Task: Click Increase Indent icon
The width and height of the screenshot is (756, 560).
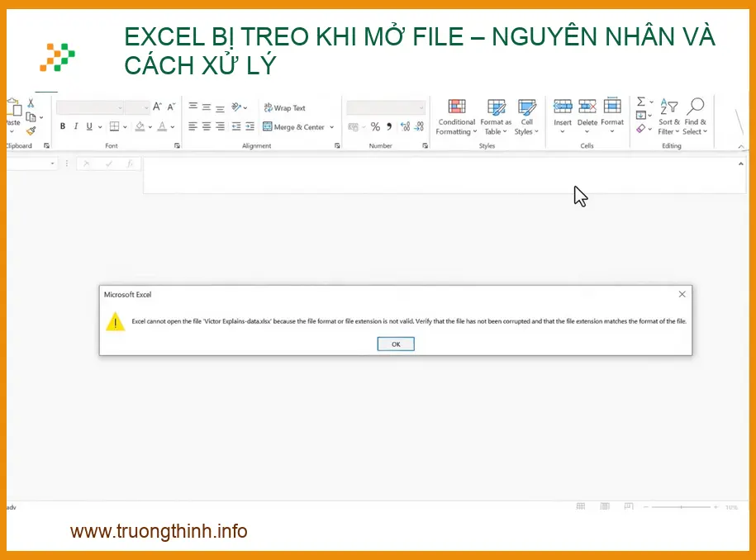Action: click(250, 126)
